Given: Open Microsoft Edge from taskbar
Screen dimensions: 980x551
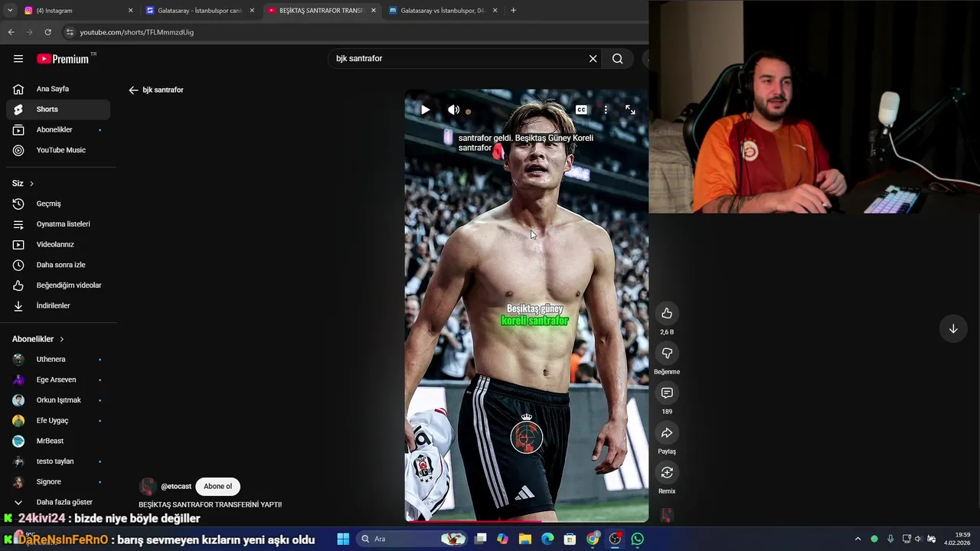Looking at the screenshot, I should [547, 540].
